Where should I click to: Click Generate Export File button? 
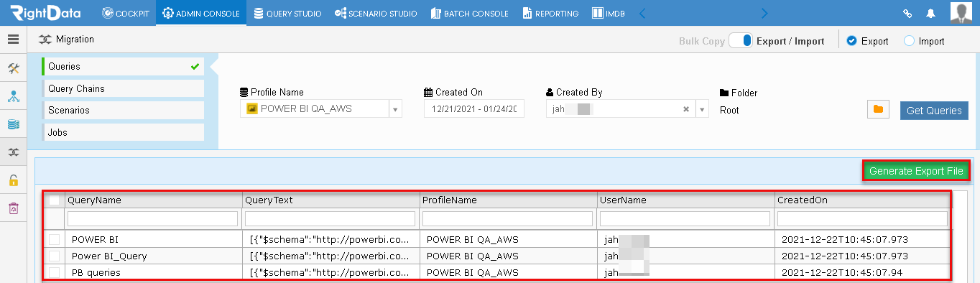coord(916,171)
